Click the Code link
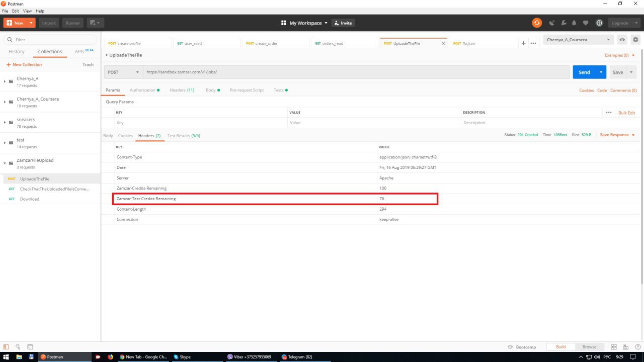 click(602, 90)
